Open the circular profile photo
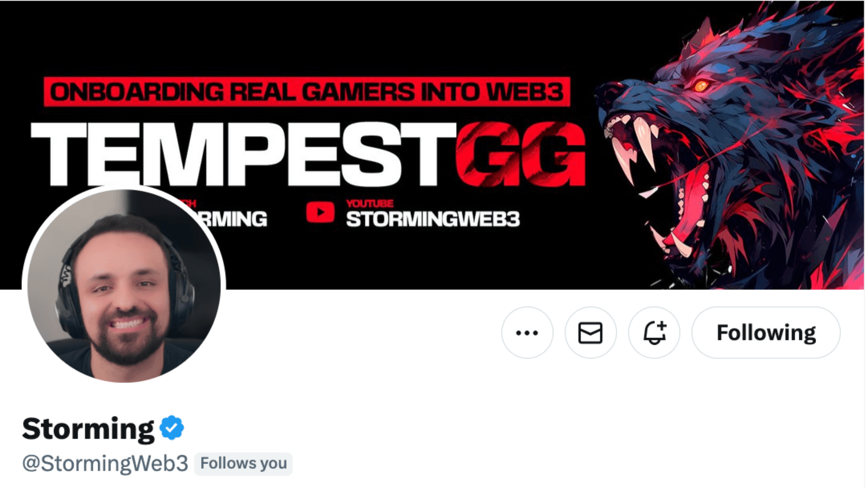 click(124, 286)
